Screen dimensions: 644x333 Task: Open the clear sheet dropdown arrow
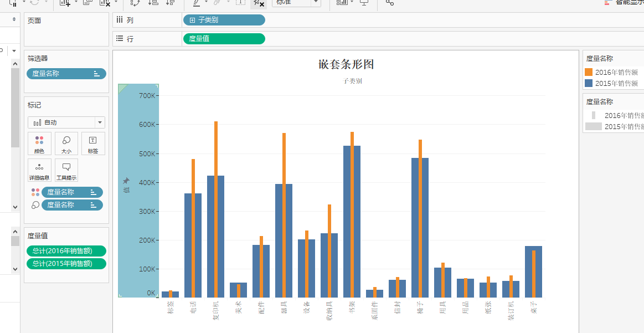pyautogui.click(x=116, y=2)
